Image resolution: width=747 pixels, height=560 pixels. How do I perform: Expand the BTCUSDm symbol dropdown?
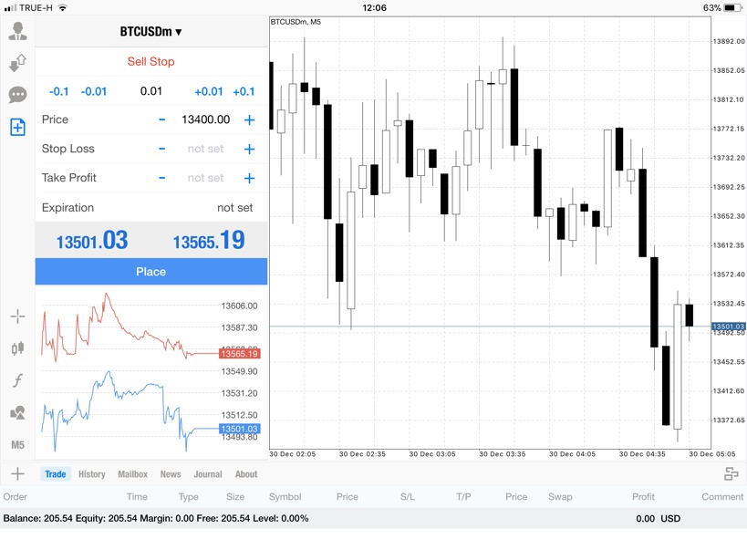point(150,32)
